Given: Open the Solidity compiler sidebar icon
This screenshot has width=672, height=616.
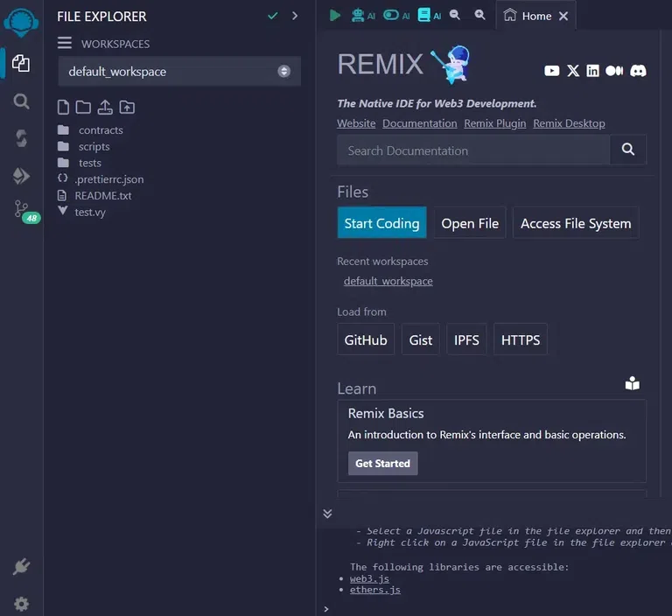Looking at the screenshot, I should tap(21, 138).
